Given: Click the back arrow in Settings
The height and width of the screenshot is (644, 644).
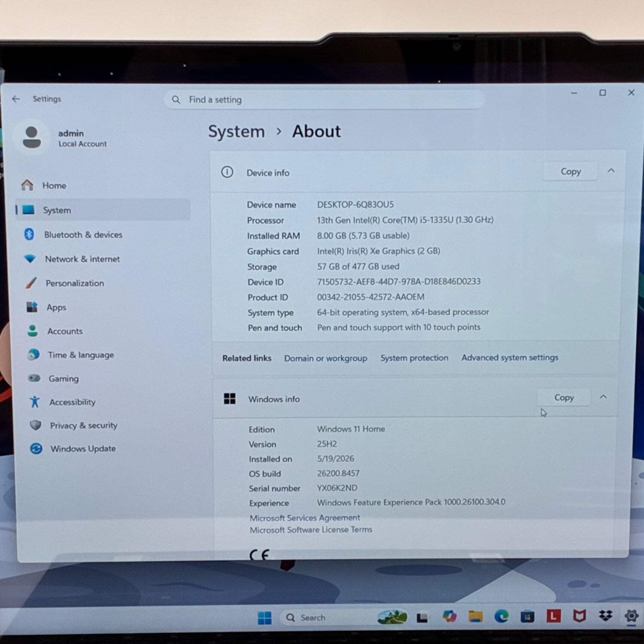Looking at the screenshot, I should (x=16, y=99).
